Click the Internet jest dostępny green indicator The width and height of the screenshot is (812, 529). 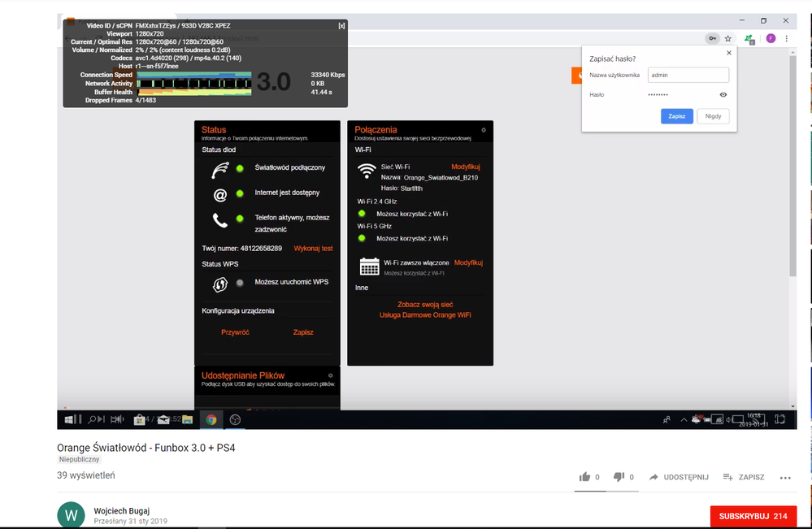tap(240, 193)
